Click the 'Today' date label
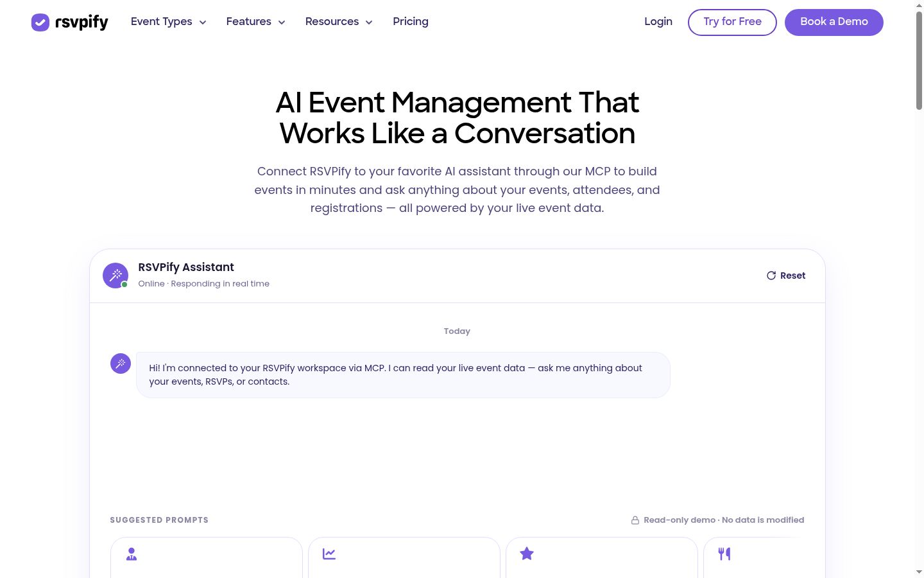The image size is (924, 578). coord(457,331)
